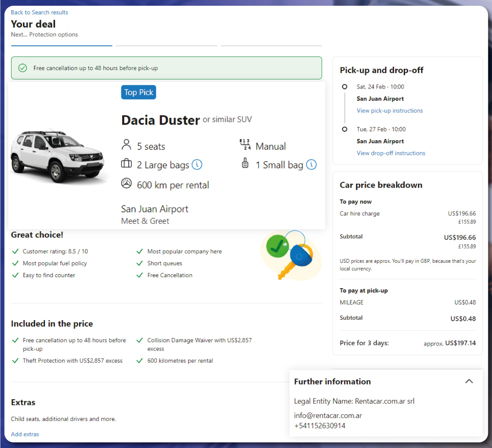The image size is (492, 448).
Task: Click checkmark beside Customer rating 8.5 / 10
Action: [x=16, y=251]
